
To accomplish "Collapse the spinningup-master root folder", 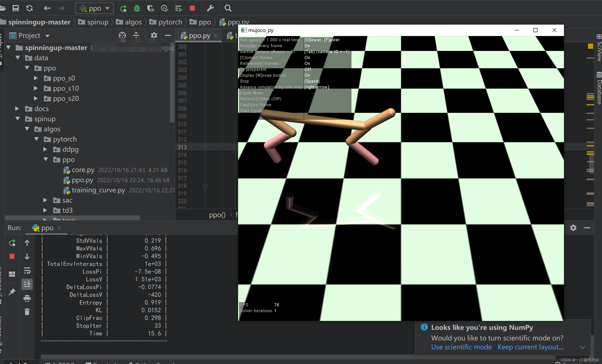I will click(8, 48).
